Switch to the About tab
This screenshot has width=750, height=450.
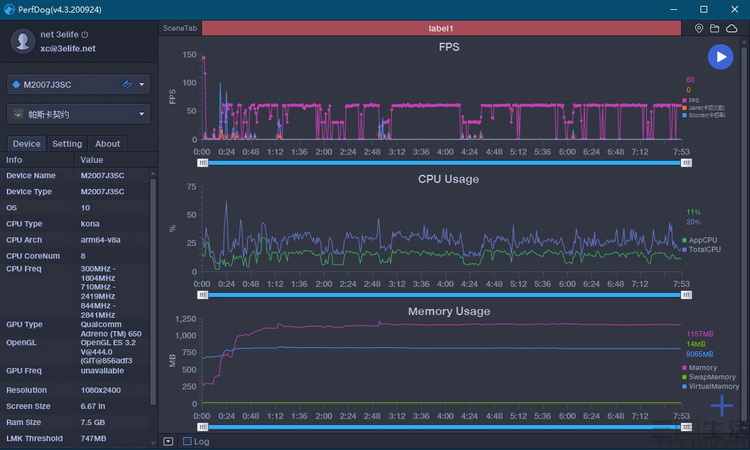[107, 144]
